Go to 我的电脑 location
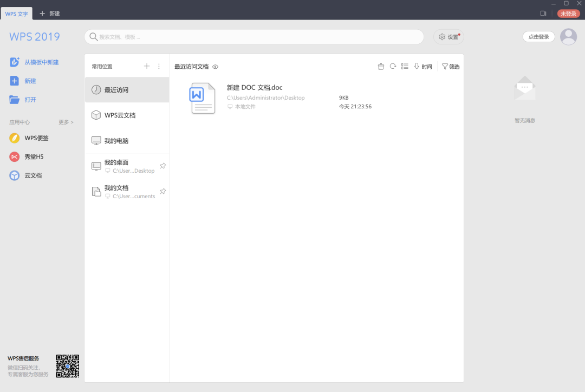The width and height of the screenshot is (585, 392). (127, 141)
